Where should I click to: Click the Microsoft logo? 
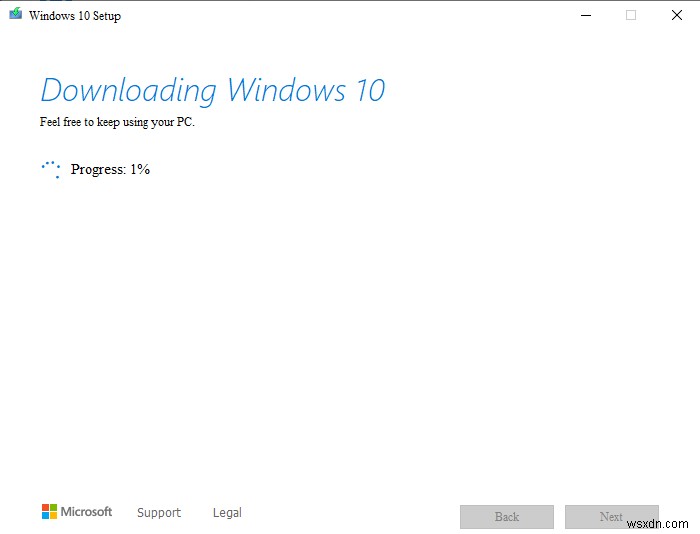(x=77, y=512)
